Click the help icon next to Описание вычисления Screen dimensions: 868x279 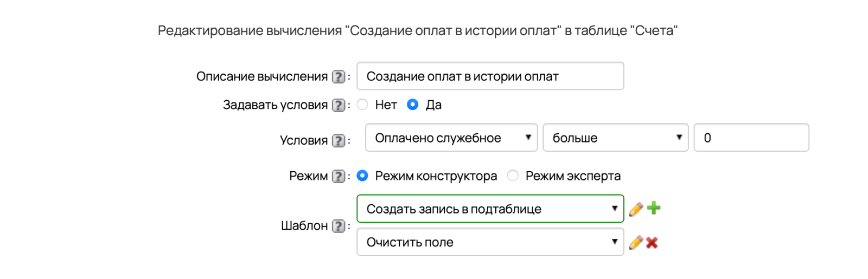point(339,77)
